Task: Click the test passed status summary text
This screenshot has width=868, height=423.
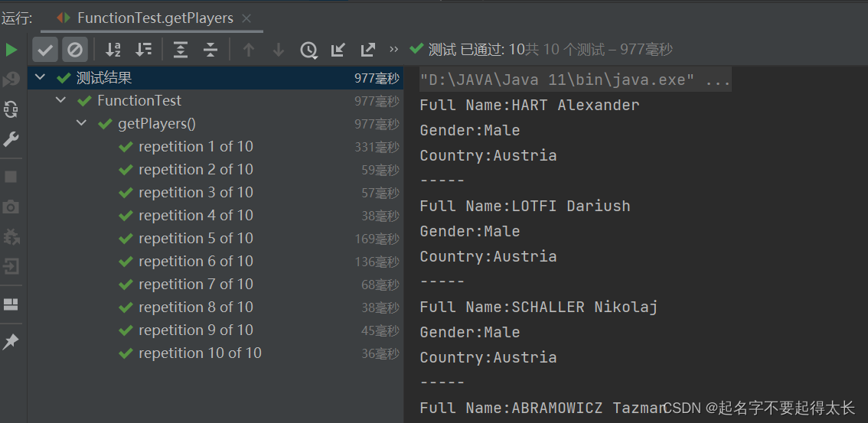Action: point(550,50)
